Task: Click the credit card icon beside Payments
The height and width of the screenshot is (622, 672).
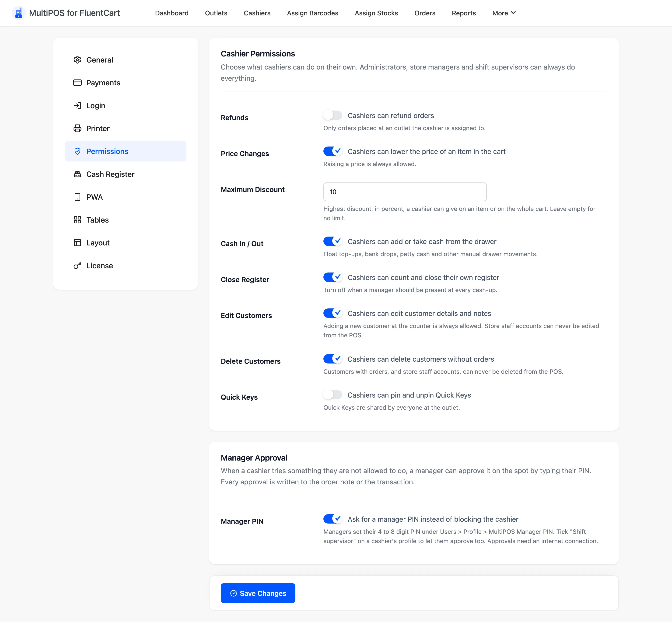Action: click(x=77, y=83)
